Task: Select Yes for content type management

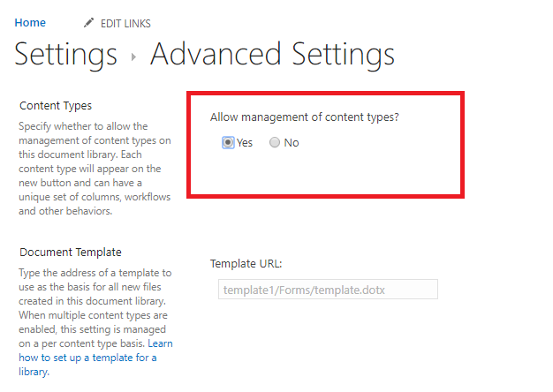Action: click(x=228, y=142)
